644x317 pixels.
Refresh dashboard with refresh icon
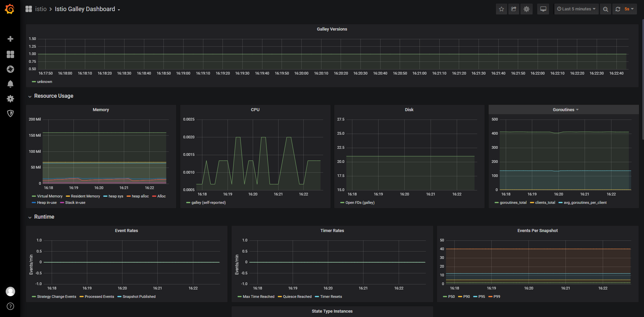click(618, 9)
